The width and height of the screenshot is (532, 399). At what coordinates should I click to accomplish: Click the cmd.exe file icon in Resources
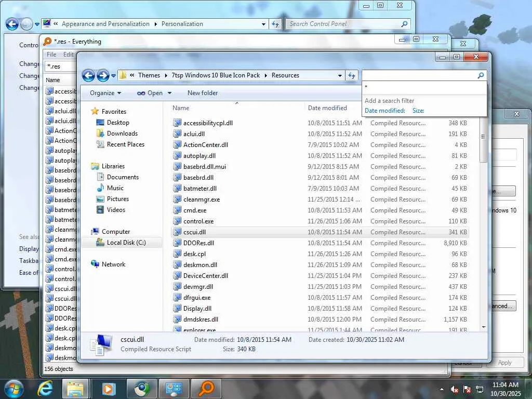click(177, 210)
